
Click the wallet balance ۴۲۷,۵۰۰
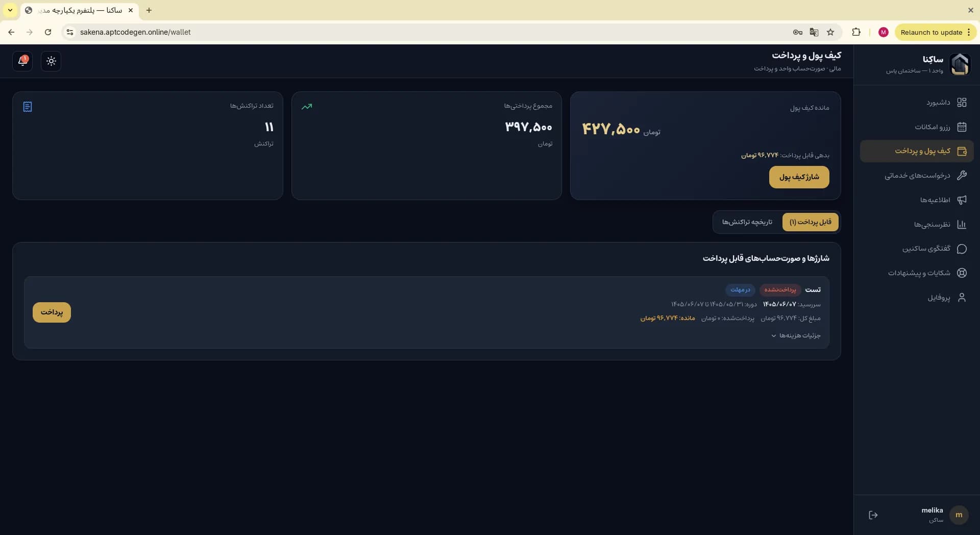(611, 129)
